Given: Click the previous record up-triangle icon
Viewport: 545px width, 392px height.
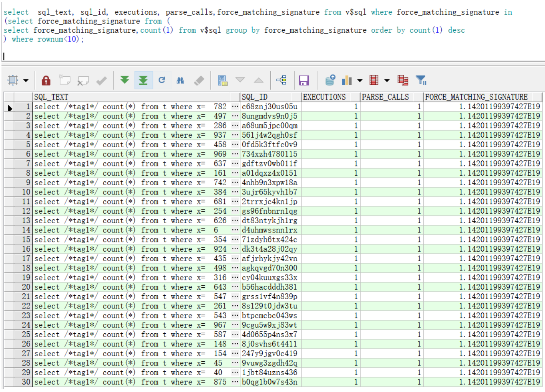Looking at the screenshot, I should coord(259,80).
